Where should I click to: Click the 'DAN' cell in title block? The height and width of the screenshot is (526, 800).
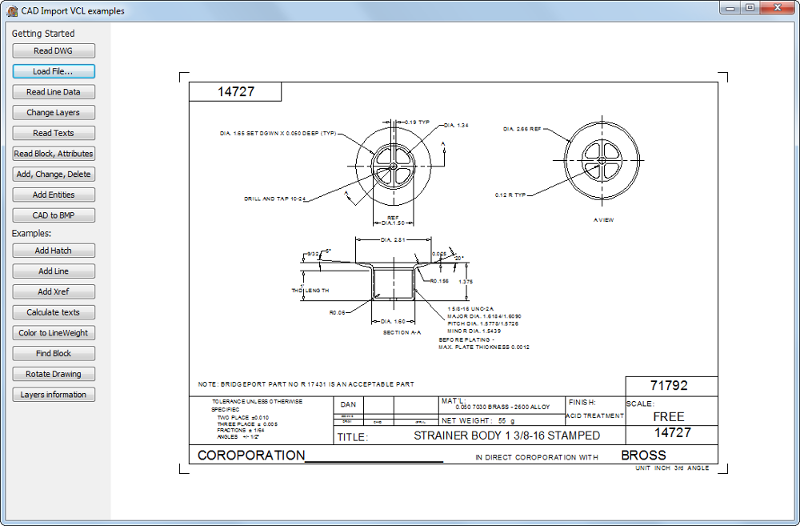[348, 405]
